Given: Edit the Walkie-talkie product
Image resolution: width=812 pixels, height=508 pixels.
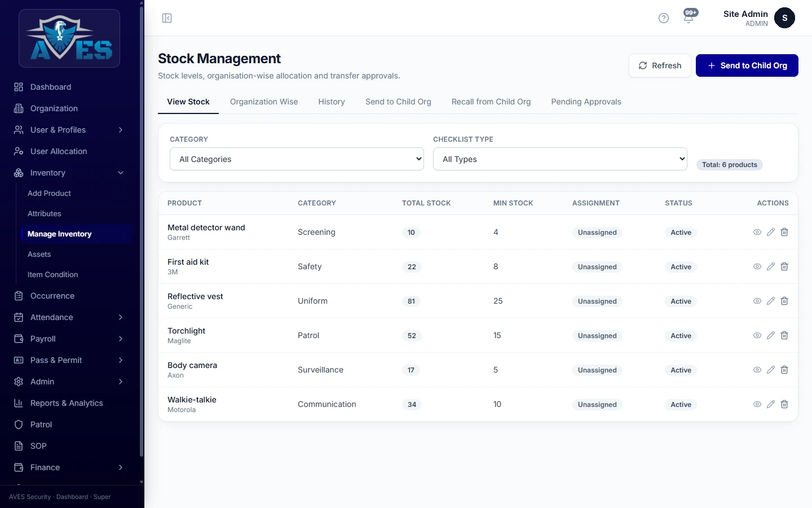Looking at the screenshot, I should click(x=771, y=404).
